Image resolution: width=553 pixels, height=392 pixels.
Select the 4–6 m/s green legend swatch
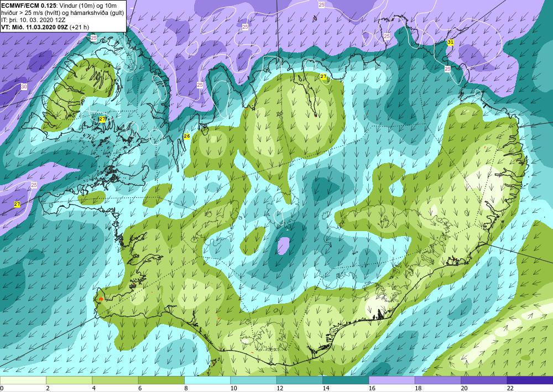pos(116,380)
